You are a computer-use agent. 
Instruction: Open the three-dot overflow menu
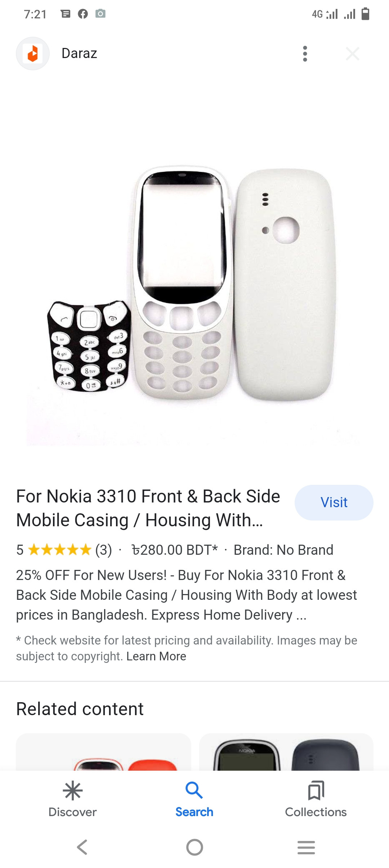tap(305, 54)
